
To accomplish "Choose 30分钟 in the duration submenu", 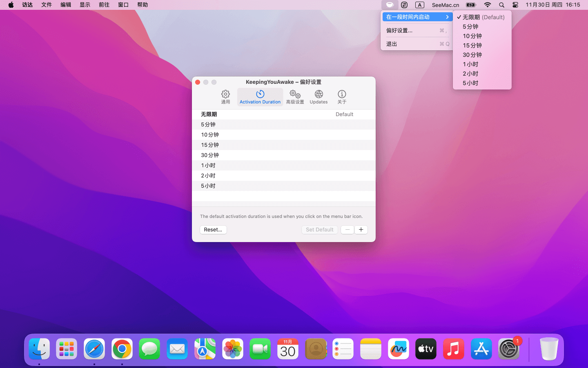I will (x=472, y=55).
